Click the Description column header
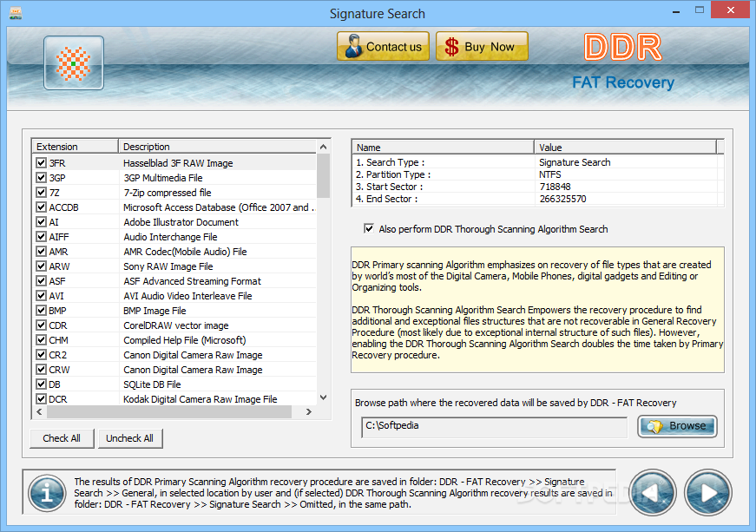This screenshot has height=532, width=756. coord(218,147)
